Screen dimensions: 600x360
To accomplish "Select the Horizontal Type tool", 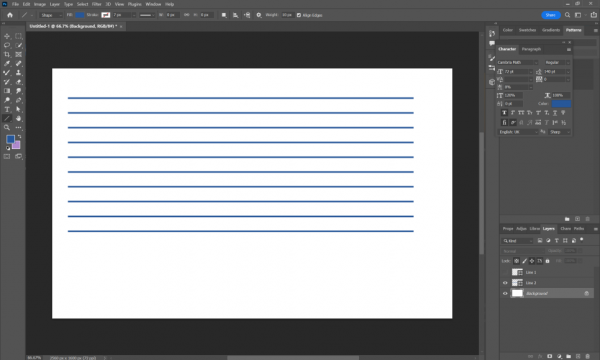I will [7, 109].
